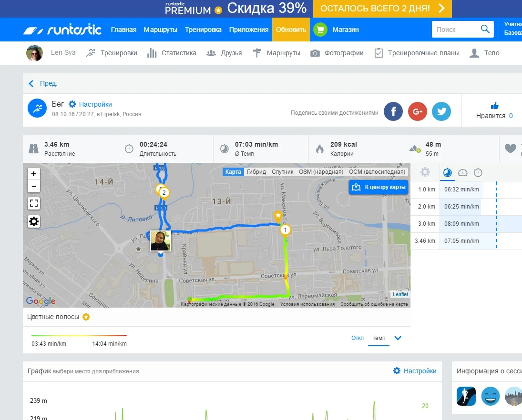The height and width of the screenshot is (420, 522).
Task: Click the green shop cart icon
Action: click(320, 30)
